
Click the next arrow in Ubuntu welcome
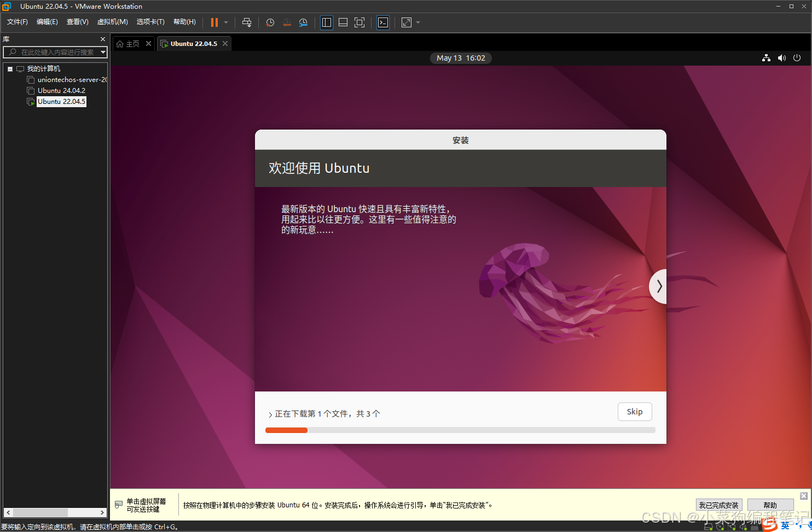(x=659, y=286)
